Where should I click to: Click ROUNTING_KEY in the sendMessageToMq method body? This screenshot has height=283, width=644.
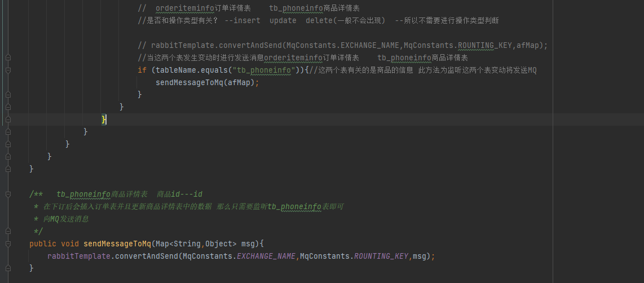[381, 256]
